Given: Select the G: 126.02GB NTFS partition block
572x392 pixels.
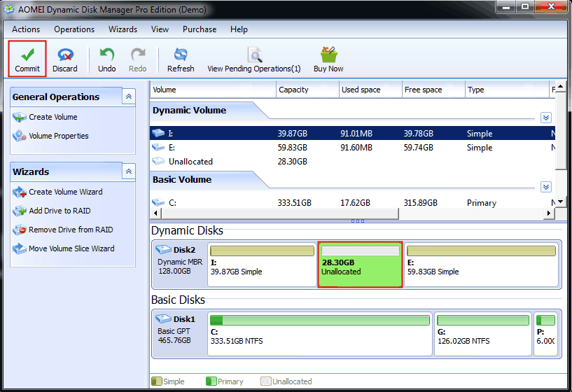Looking at the screenshot, I should 483,334.
